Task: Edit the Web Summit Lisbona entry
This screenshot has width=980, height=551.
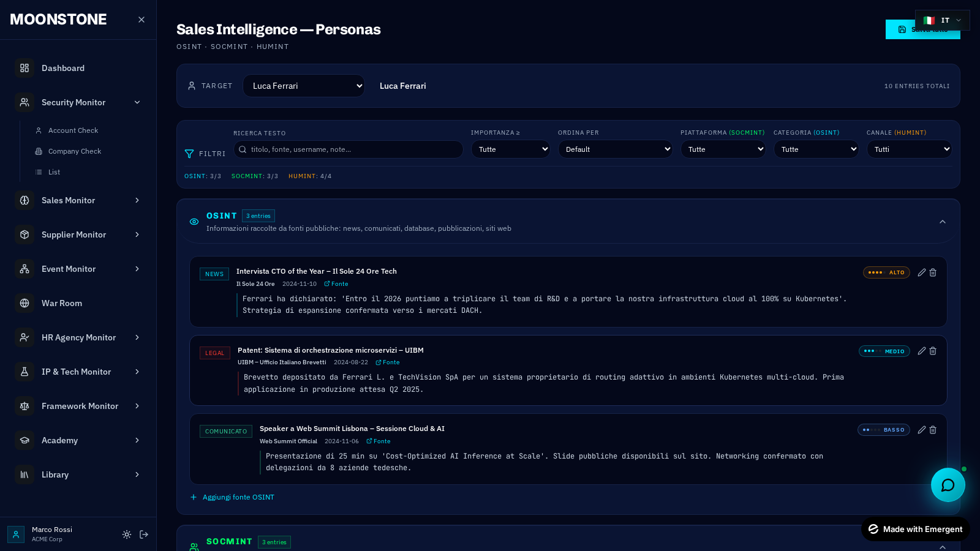Action: click(x=922, y=430)
